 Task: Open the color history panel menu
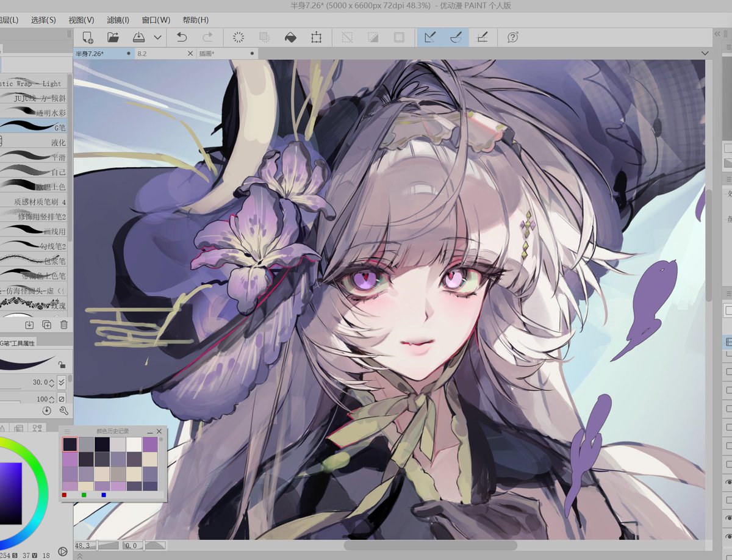click(x=68, y=431)
